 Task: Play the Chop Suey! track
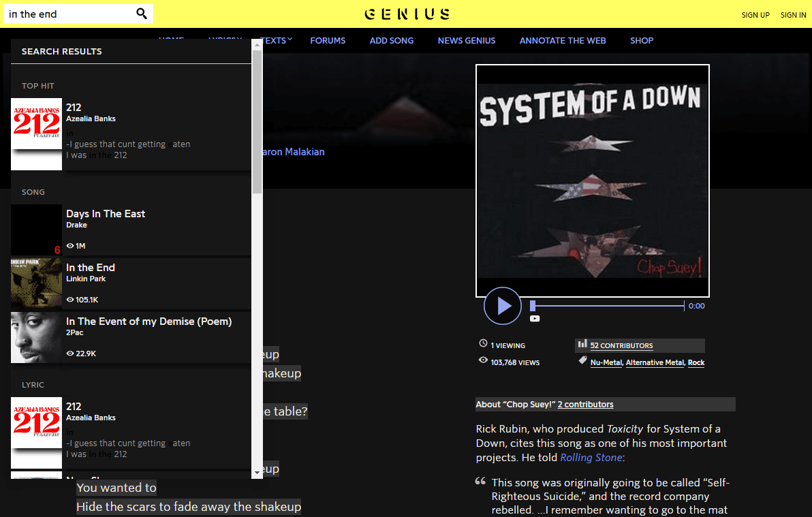(502, 306)
